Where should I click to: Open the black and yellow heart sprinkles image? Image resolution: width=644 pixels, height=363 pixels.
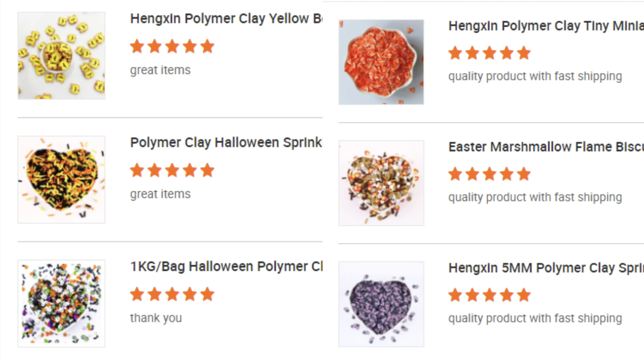point(61,180)
